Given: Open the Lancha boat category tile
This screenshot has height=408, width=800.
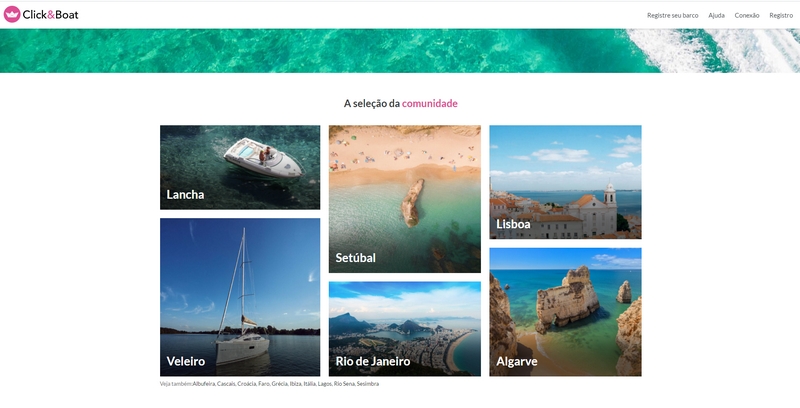Looking at the screenshot, I should (240, 167).
